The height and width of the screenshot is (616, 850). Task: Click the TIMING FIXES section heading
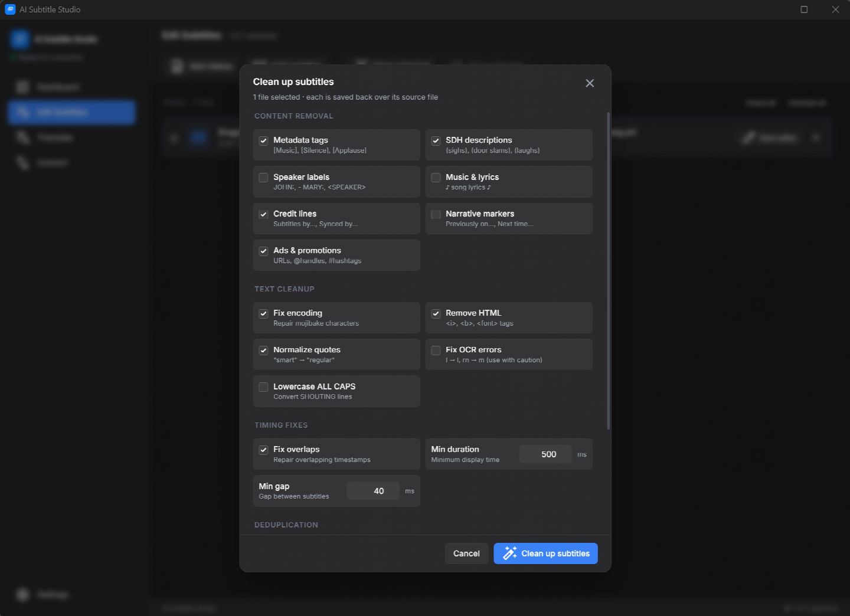tap(281, 425)
